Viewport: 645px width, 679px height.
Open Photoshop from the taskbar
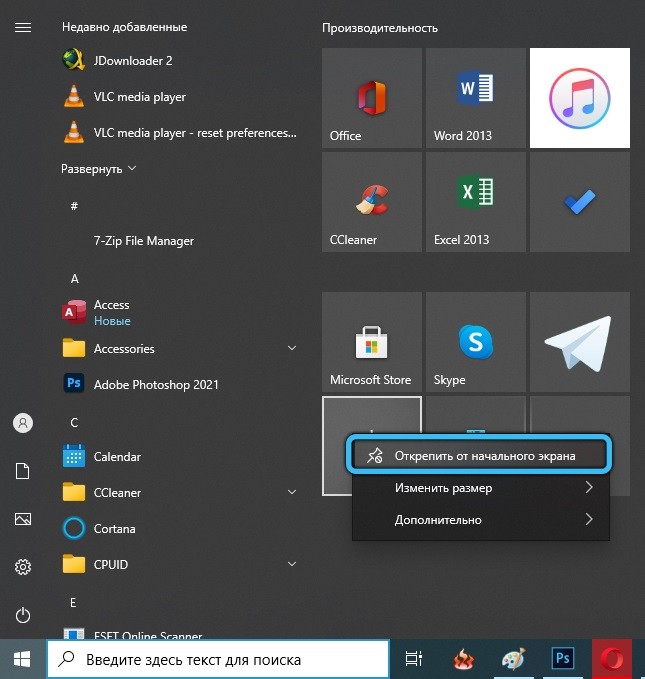tap(563, 659)
